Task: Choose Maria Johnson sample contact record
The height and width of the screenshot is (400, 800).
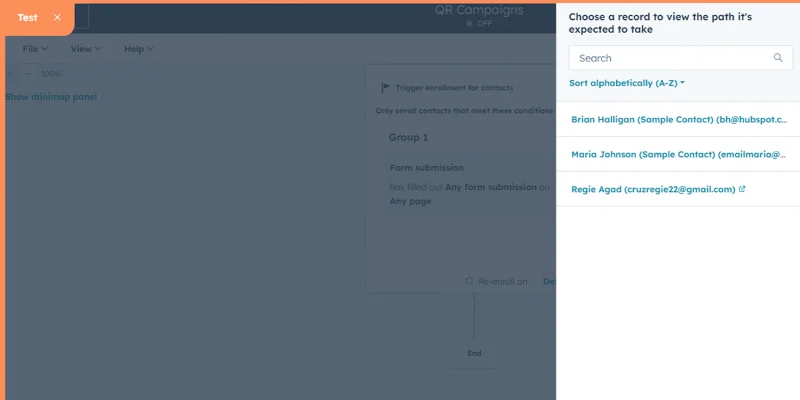Action: (x=678, y=155)
